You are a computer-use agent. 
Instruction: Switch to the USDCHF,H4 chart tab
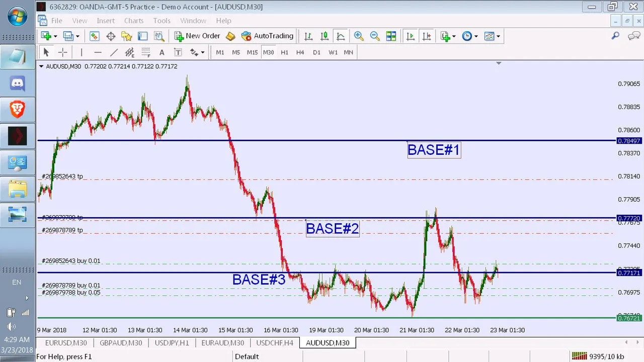pyautogui.click(x=275, y=343)
